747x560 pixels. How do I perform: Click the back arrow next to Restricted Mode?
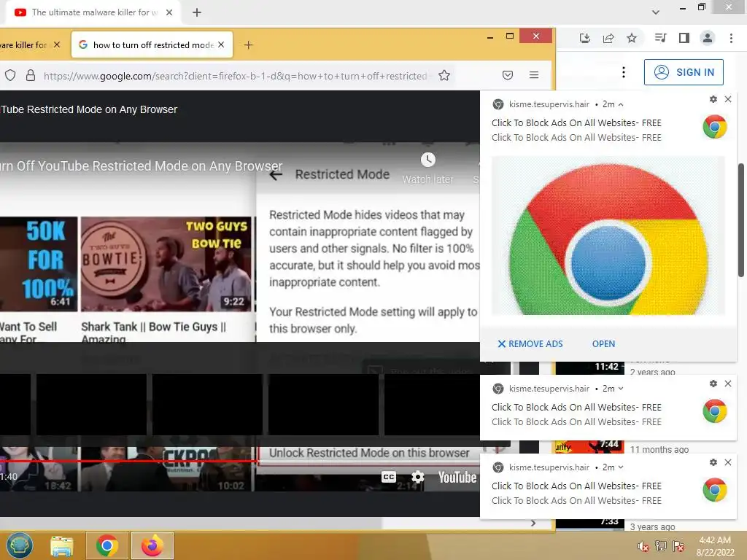[x=276, y=175]
